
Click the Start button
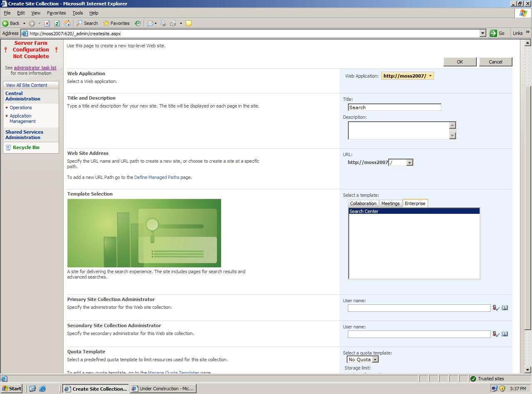(x=12, y=389)
